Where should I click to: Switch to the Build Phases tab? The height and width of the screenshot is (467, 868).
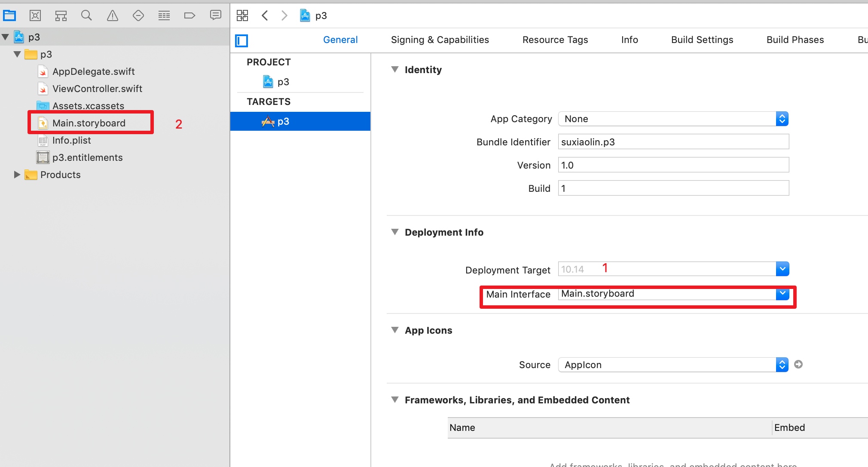point(795,40)
